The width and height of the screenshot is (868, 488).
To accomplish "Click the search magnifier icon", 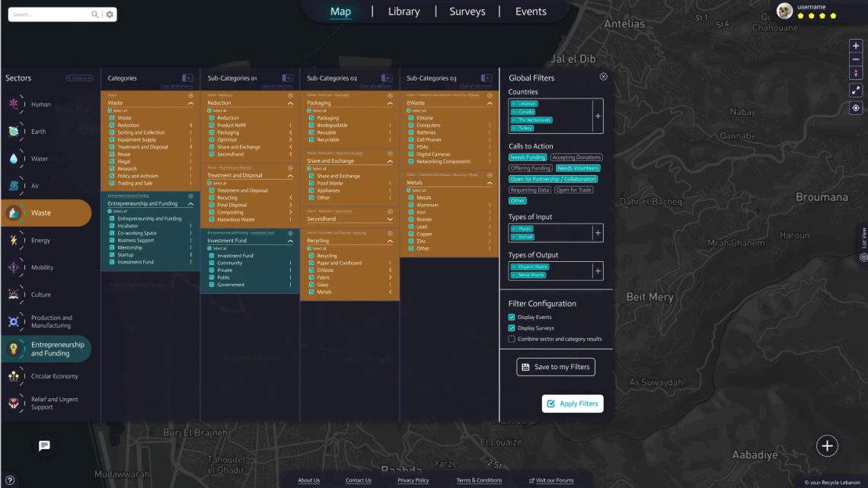I will tap(94, 14).
